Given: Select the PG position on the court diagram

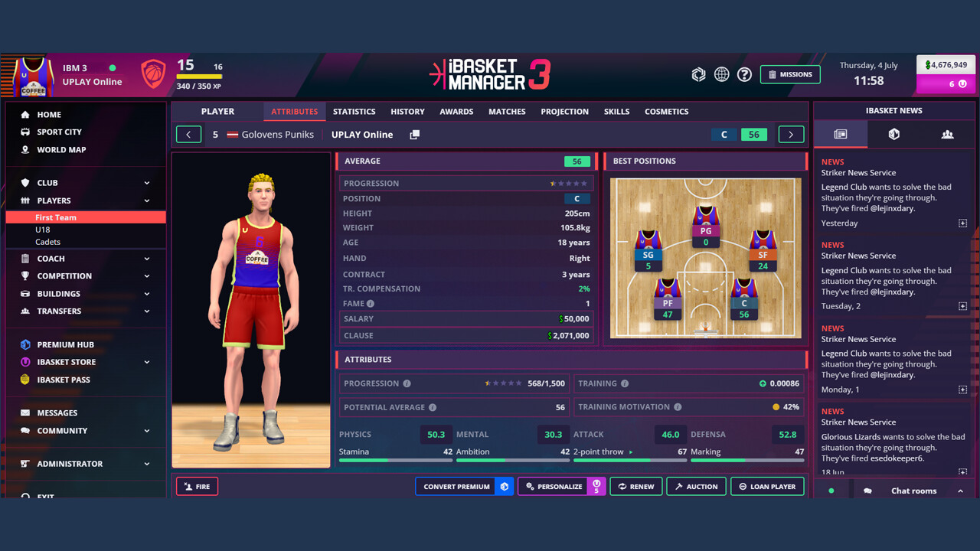Looking at the screenshot, I should coord(705,230).
